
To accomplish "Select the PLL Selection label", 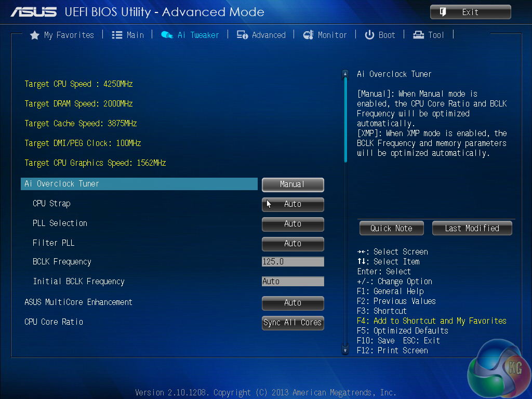I will tap(60, 223).
